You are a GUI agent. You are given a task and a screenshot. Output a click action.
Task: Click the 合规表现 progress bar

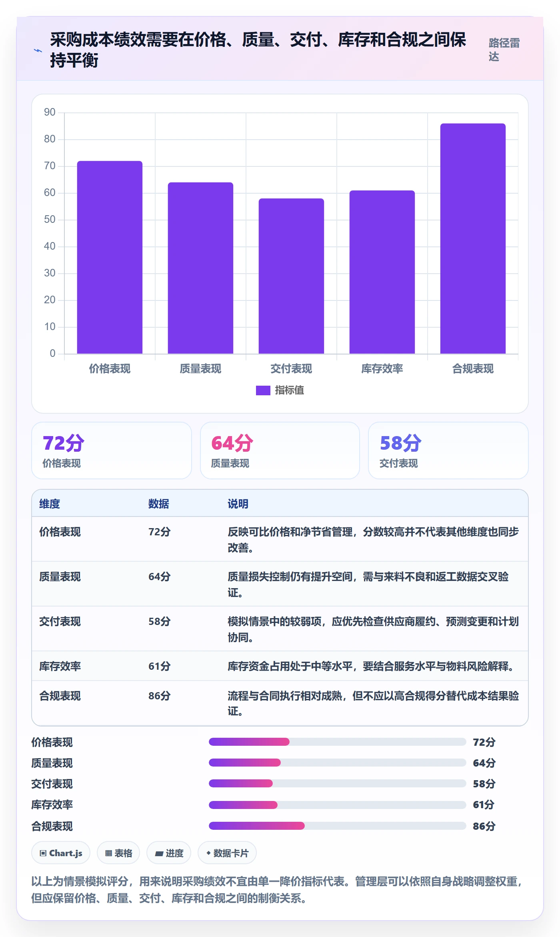[x=338, y=826]
